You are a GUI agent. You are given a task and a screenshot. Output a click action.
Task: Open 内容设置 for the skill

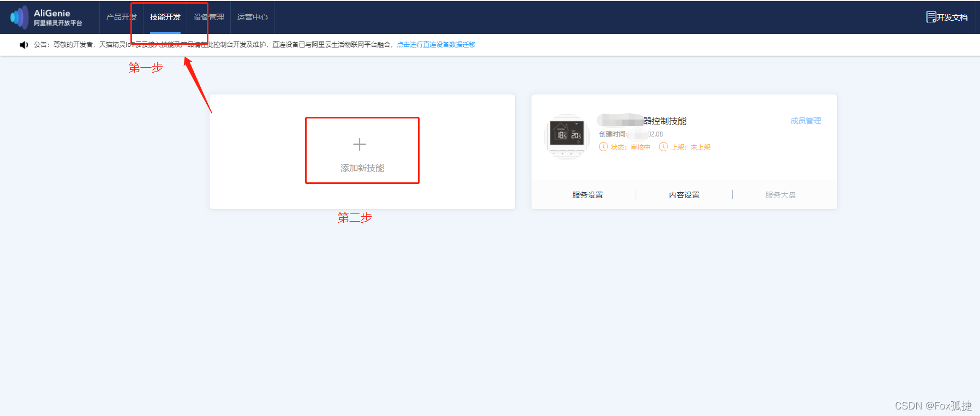tap(684, 195)
